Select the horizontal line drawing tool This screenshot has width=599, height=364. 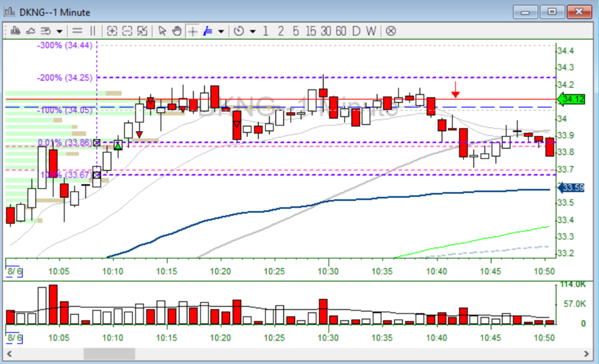click(77, 31)
